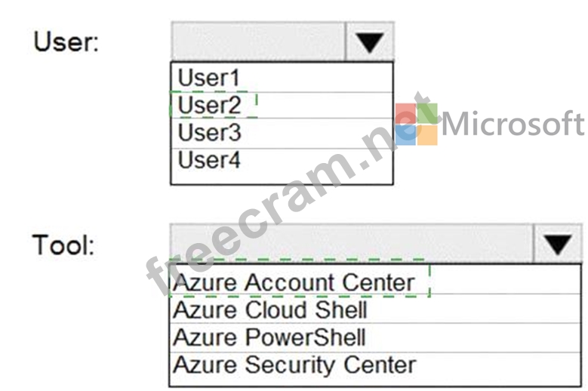
Task: Select User2 from the list
Action: click(x=282, y=106)
